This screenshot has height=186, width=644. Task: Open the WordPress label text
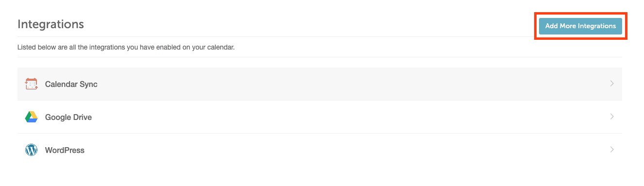point(65,150)
